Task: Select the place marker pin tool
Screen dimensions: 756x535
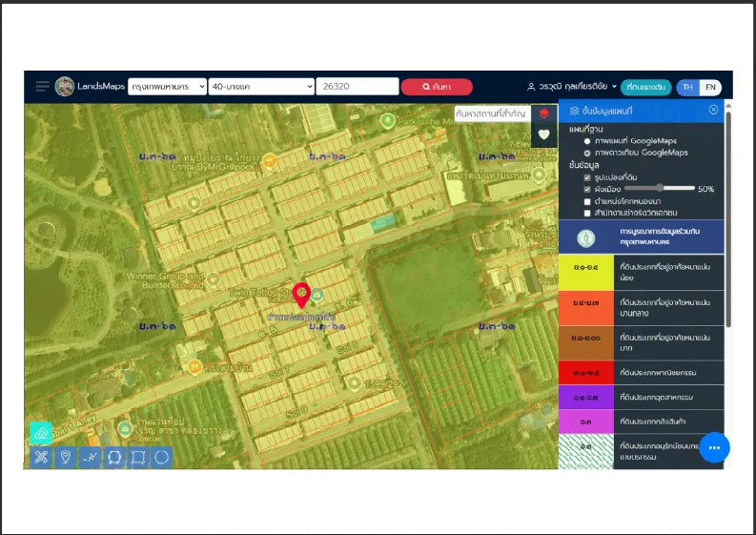Action: [66, 457]
